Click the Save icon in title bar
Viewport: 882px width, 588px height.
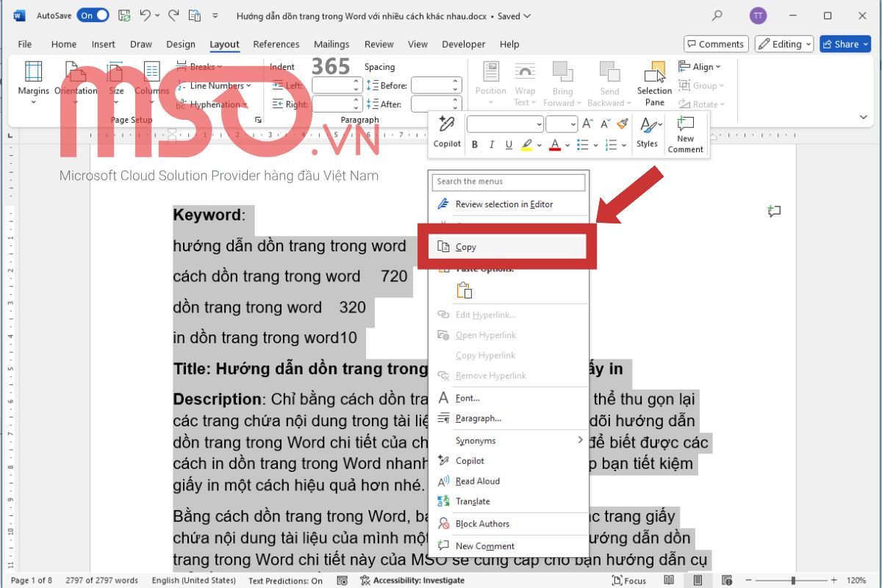[x=123, y=15]
